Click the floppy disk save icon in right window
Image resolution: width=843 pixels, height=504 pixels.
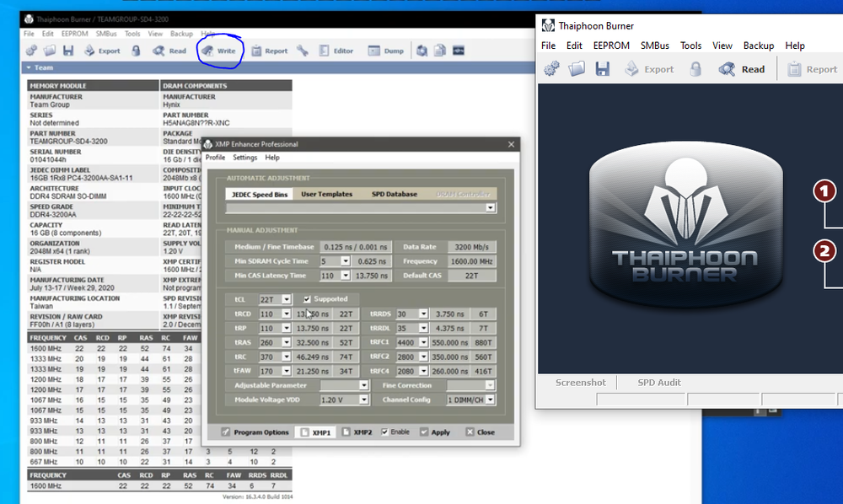tap(602, 69)
